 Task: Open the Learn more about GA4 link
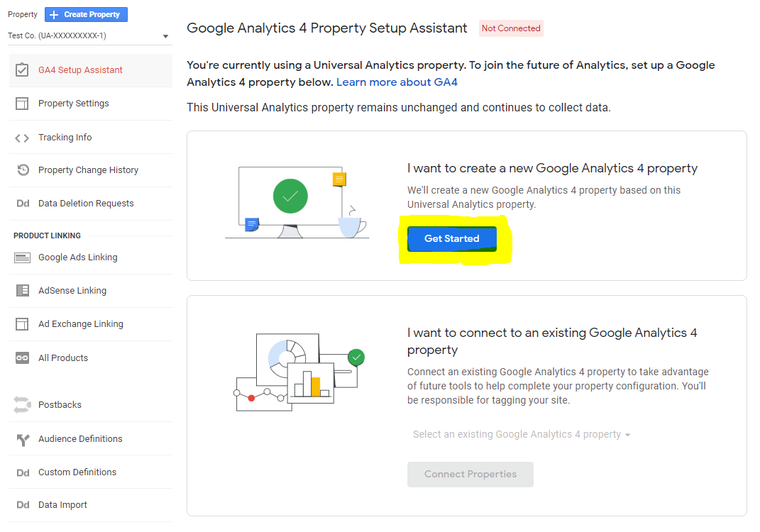tap(397, 82)
